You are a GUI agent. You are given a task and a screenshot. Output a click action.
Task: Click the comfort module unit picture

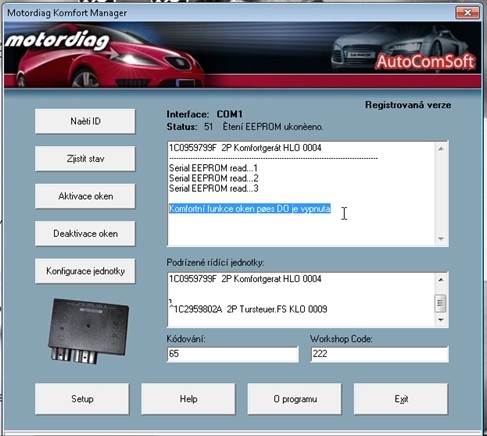pyautogui.click(x=88, y=331)
